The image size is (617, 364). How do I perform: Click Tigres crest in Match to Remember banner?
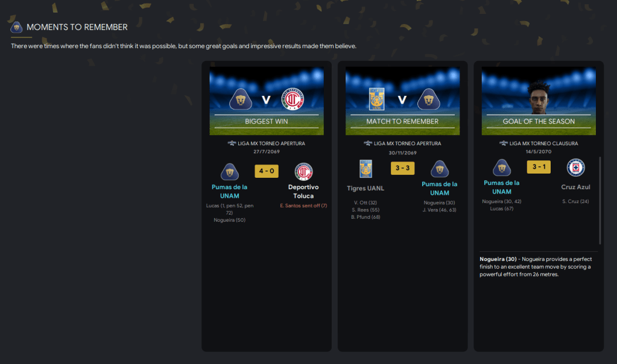[x=376, y=99]
